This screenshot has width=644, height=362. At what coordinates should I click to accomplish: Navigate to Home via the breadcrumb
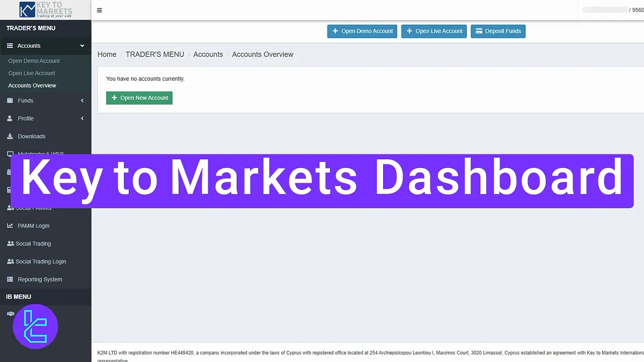tap(106, 54)
